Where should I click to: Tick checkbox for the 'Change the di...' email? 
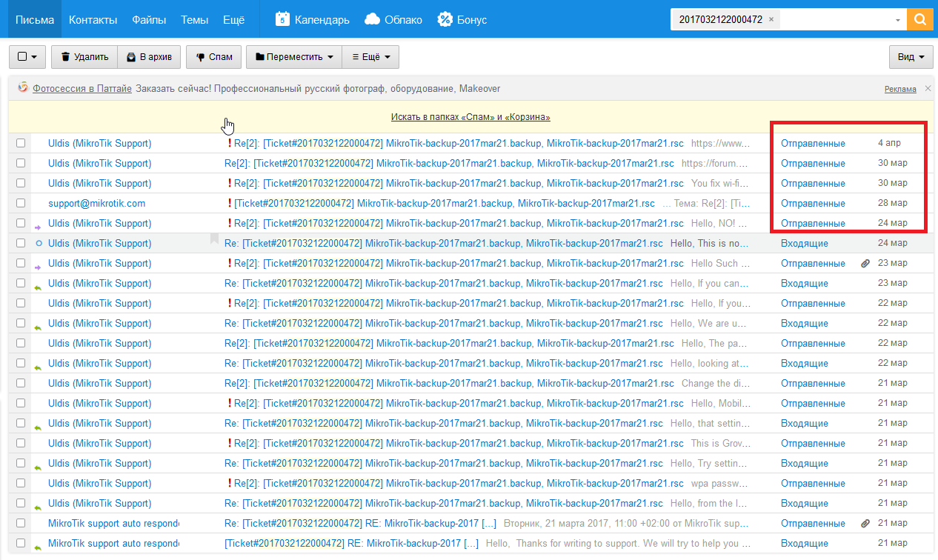click(21, 384)
